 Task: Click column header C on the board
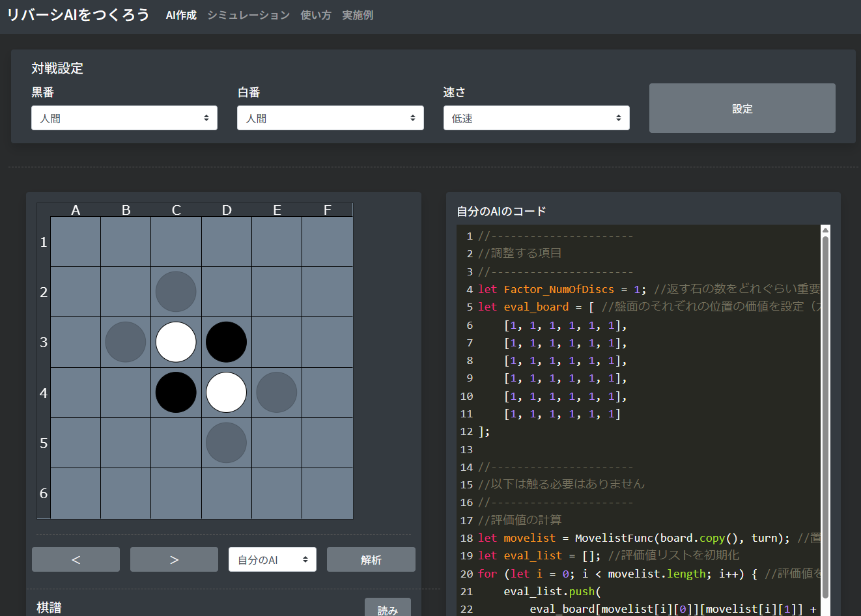[176, 210]
